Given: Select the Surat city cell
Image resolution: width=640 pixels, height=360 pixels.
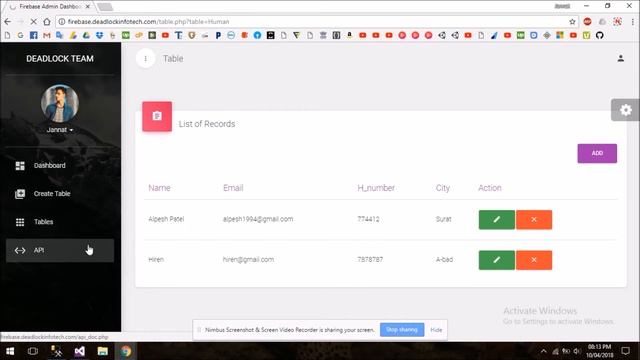Looking at the screenshot, I should 443,219.
